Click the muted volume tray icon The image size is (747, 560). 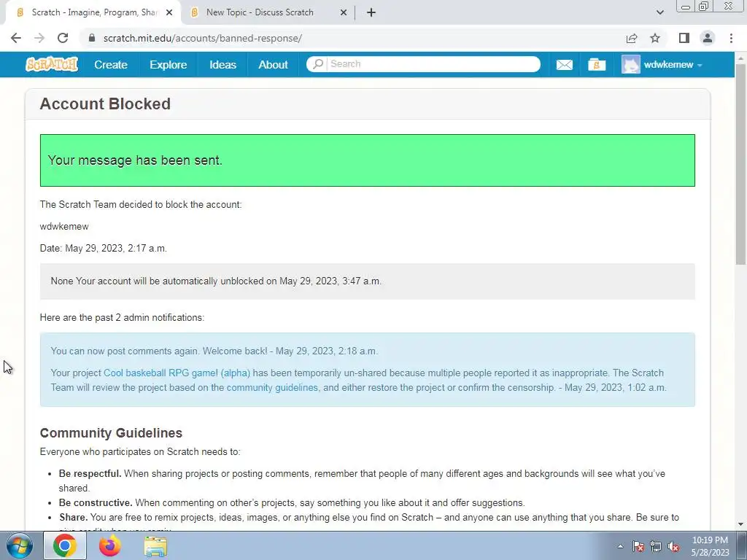pos(673,546)
